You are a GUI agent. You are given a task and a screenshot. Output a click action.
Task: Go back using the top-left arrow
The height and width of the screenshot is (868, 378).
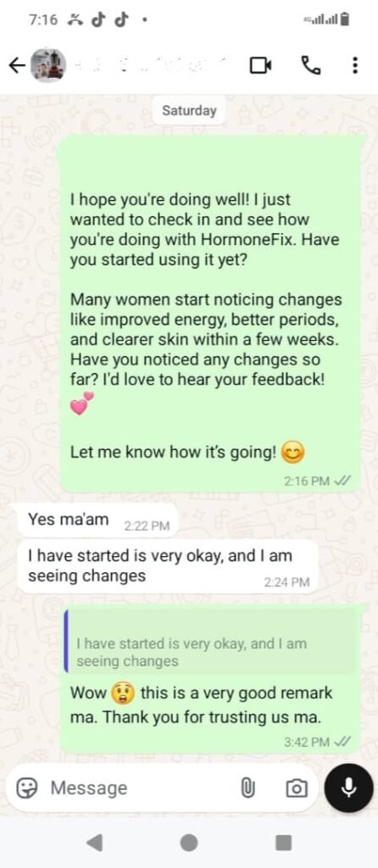click(x=17, y=66)
